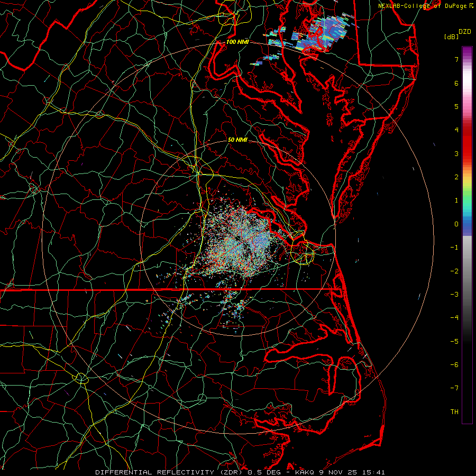This screenshot has width=476, height=476.
Task: Click the colorbar tick label '5'
Action: click(456, 106)
